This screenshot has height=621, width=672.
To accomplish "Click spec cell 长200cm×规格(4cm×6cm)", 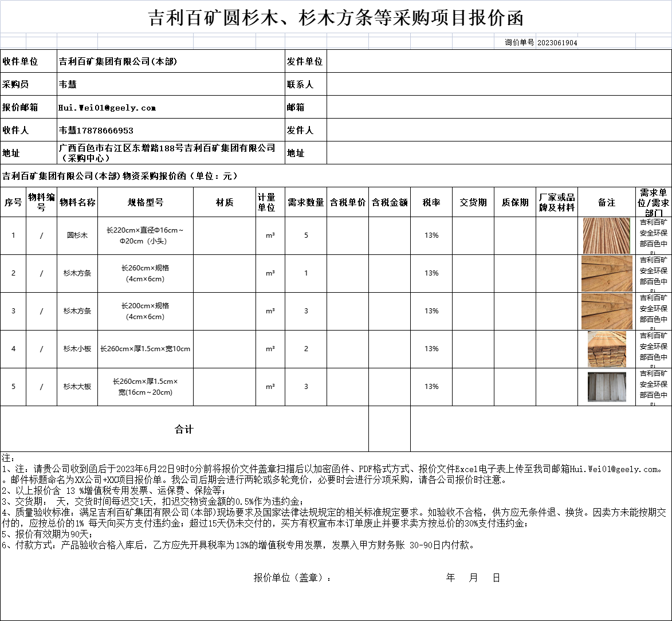I will coord(146,311).
